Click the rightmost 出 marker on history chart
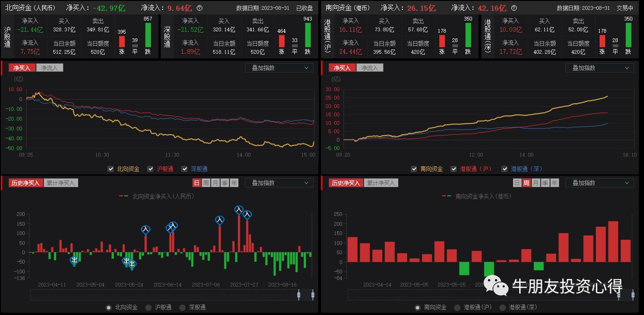The width and height of the screenshot is (644, 315). click(x=132, y=264)
